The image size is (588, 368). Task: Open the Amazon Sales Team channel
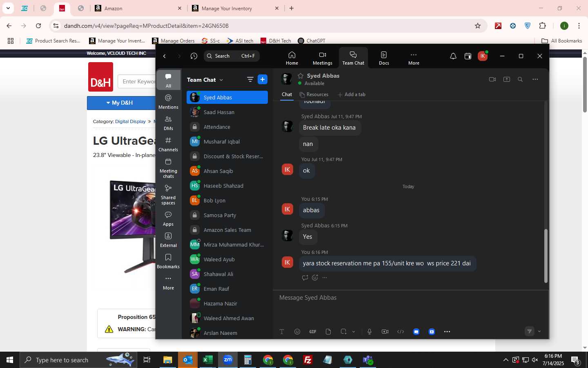(x=227, y=230)
